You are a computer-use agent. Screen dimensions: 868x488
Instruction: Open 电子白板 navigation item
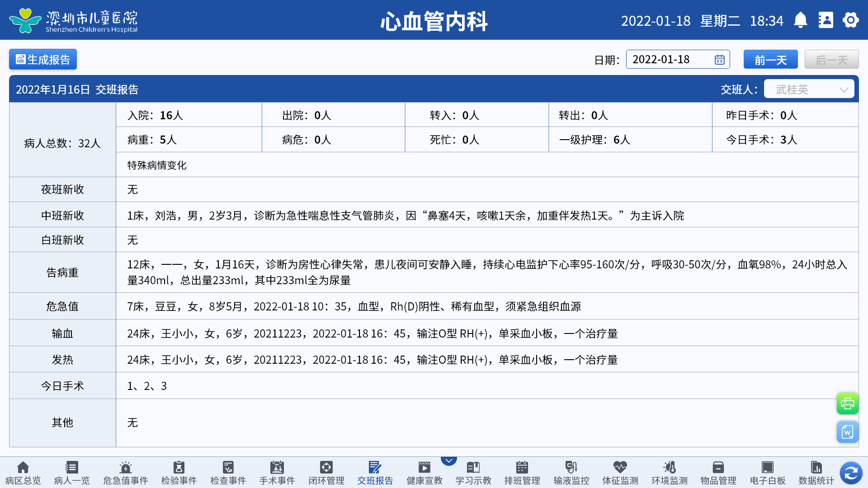pos(768,473)
